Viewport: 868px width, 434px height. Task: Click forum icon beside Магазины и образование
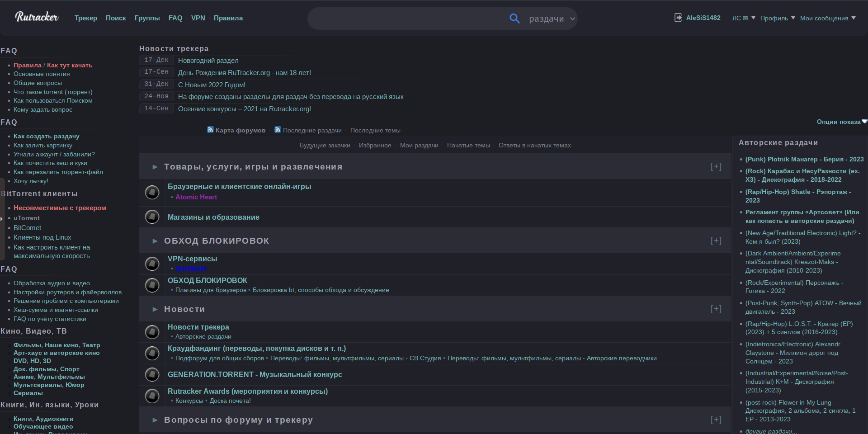pos(152,217)
